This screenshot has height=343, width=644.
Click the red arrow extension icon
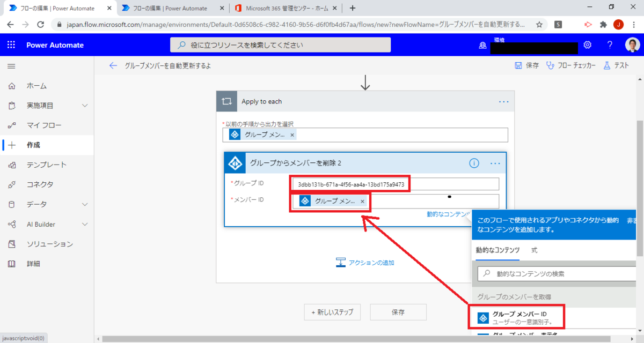tap(588, 25)
